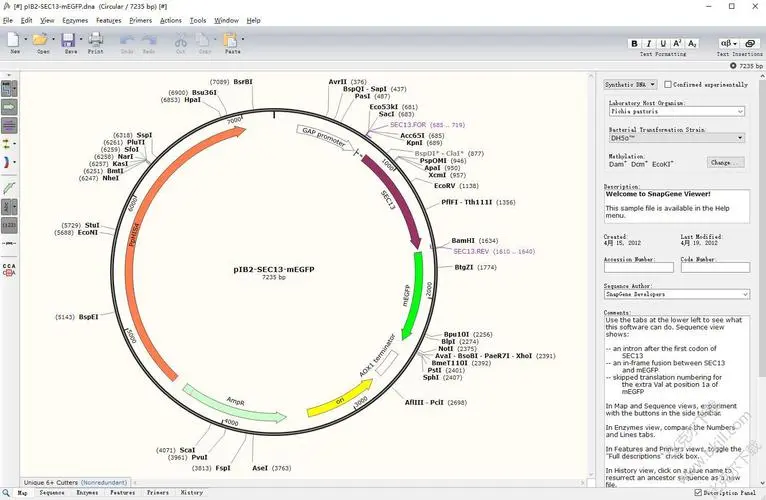Click the superscript formatting icon
Screen dimensions: 766x500
click(x=677, y=43)
